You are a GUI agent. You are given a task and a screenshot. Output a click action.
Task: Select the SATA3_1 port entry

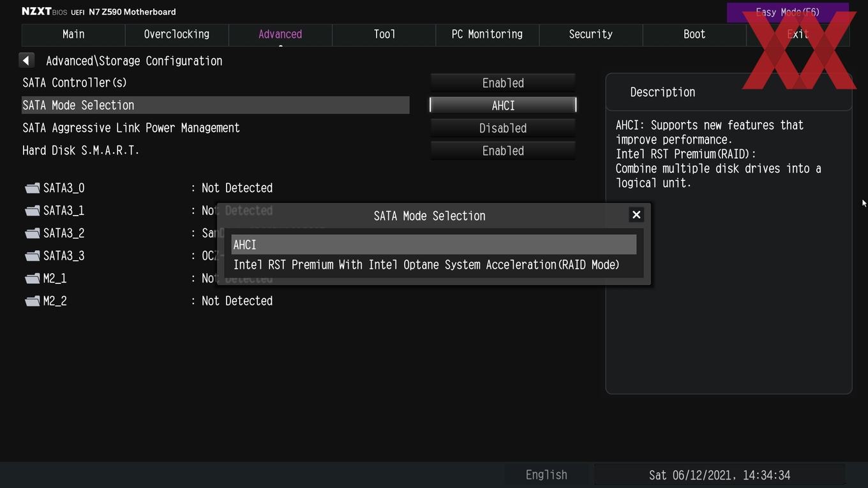tap(64, 211)
